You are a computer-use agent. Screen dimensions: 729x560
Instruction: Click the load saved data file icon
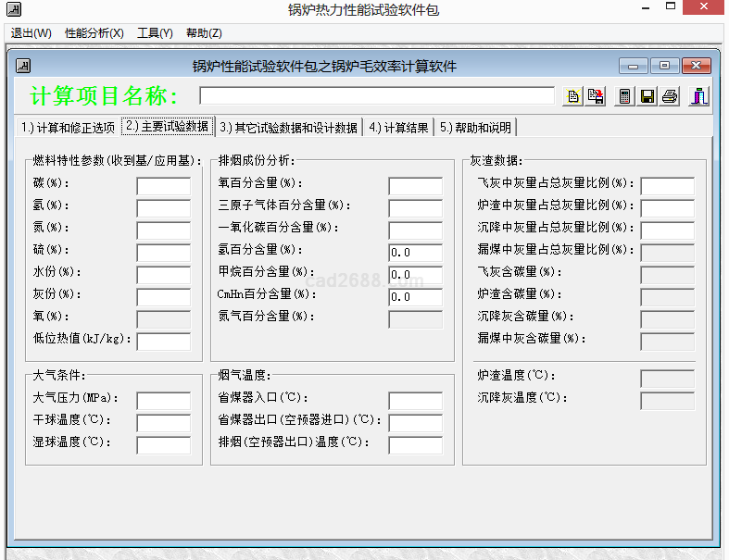[x=597, y=96]
